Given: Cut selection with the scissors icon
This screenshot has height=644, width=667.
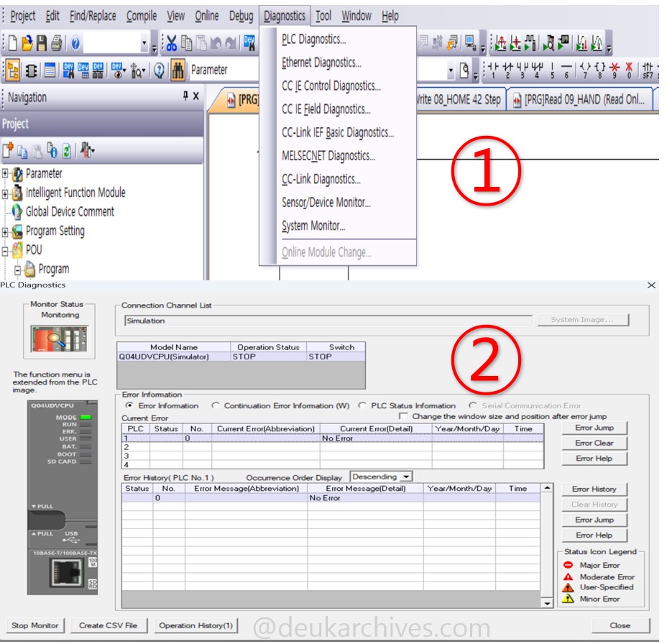Looking at the screenshot, I should click(x=172, y=43).
